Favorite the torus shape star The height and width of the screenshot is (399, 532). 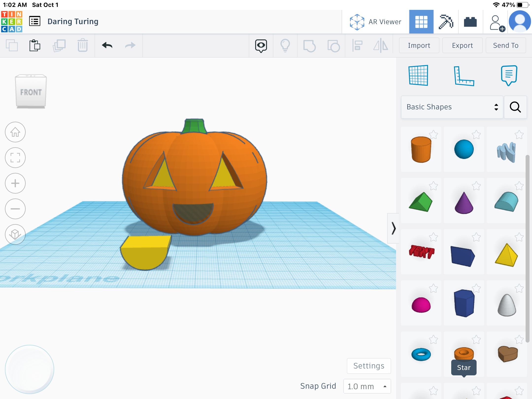tap(433, 339)
